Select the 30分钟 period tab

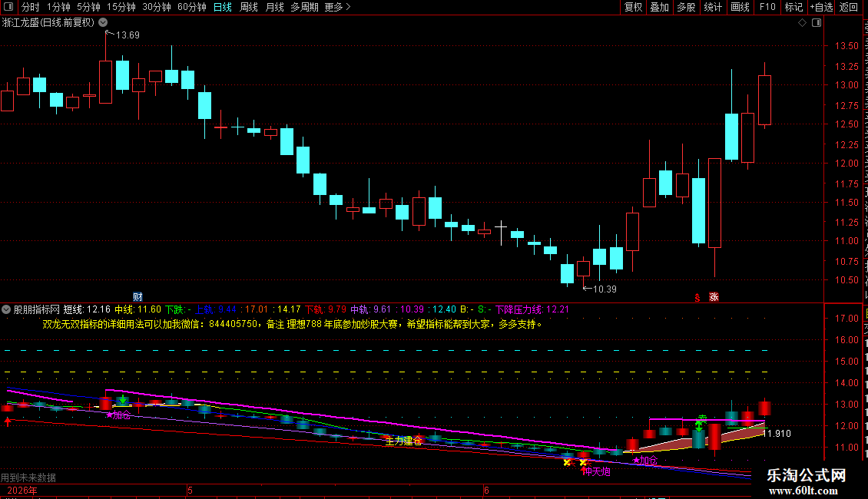pyautogui.click(x=157, y=7)
